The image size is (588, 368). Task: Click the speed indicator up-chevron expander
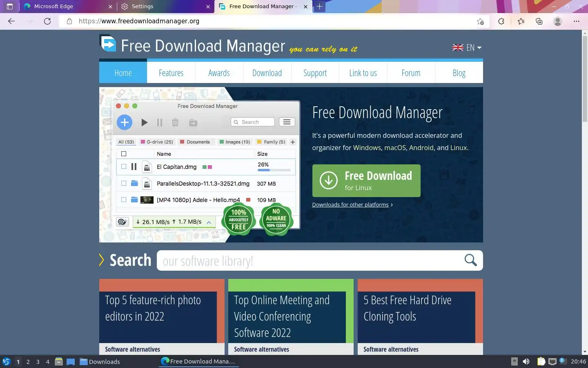coord(209,222)
